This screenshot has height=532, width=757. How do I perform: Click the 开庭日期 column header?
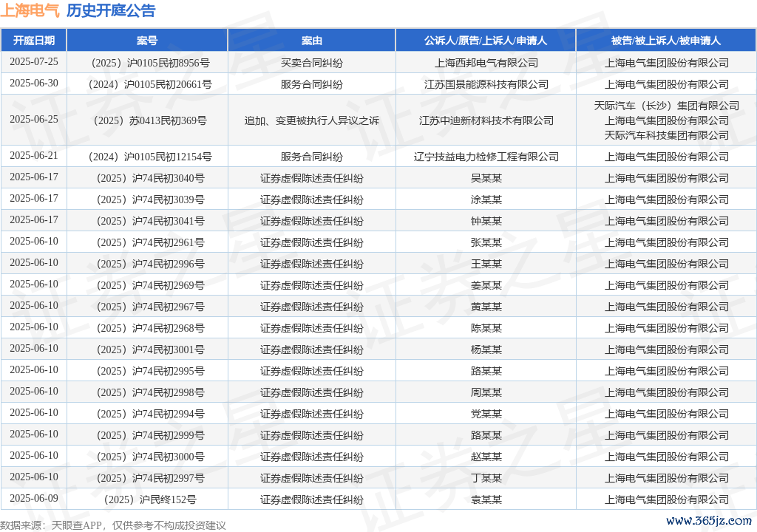coord(34,41)
